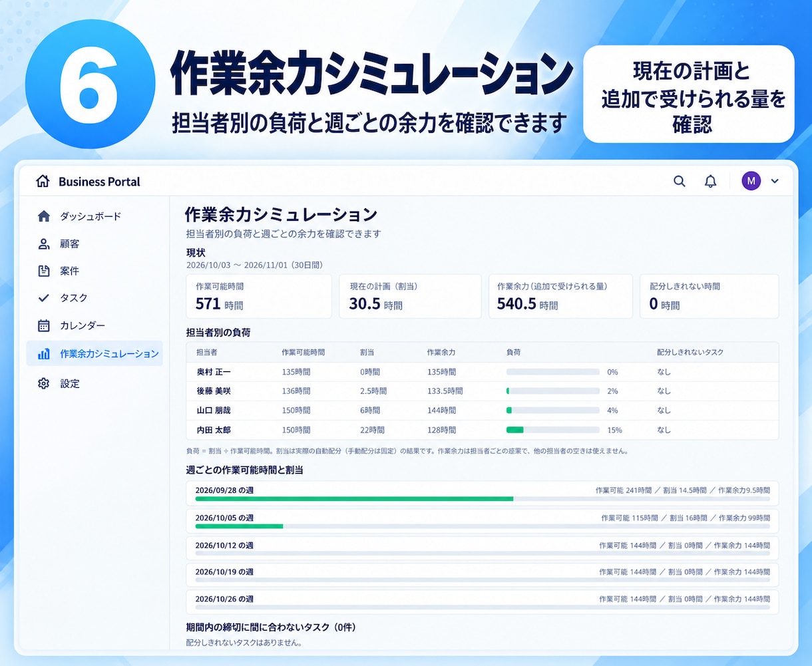Click the 週ごとの作業可能時間と割当 heading
812x666 pixels.
245,470
